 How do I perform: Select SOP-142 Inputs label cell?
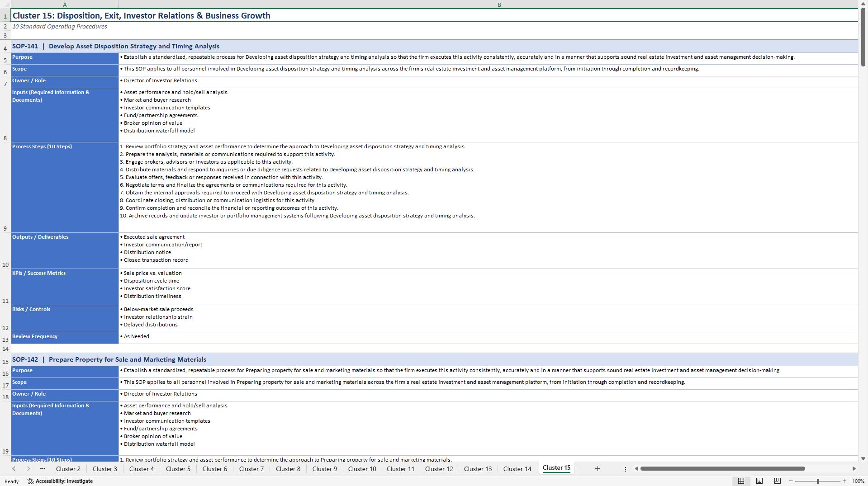click(x=65, y=428)
